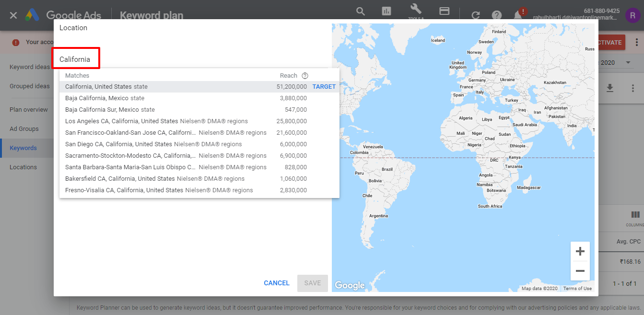Open Locations in sidebar
The height and width of the screenshot is (315, 644).
pyautogui.click(x=23, y=167)
